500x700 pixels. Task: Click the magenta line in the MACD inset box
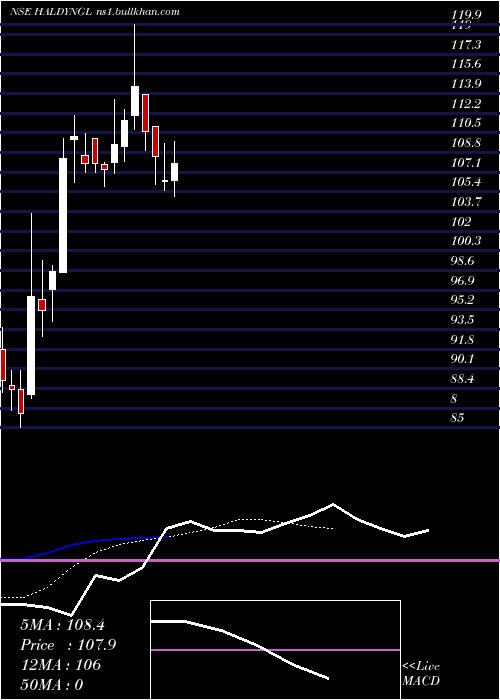click(x=275, y=650)
